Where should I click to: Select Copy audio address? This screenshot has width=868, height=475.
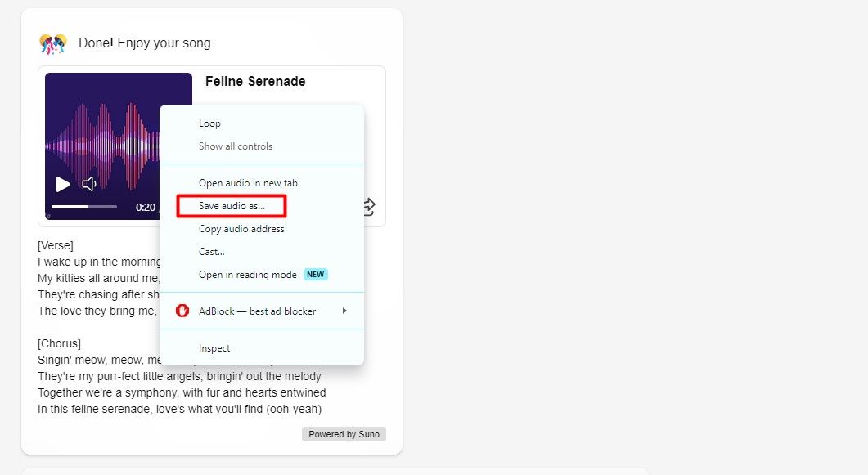[241, 229]
